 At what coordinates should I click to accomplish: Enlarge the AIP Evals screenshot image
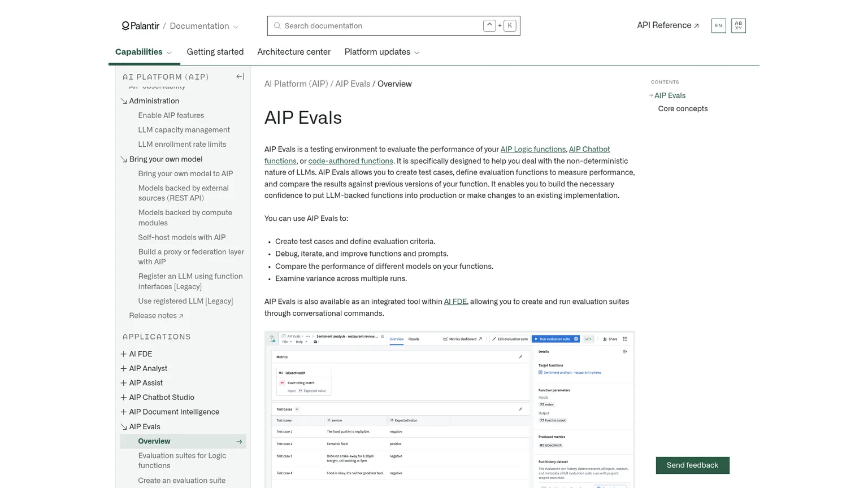450,410
